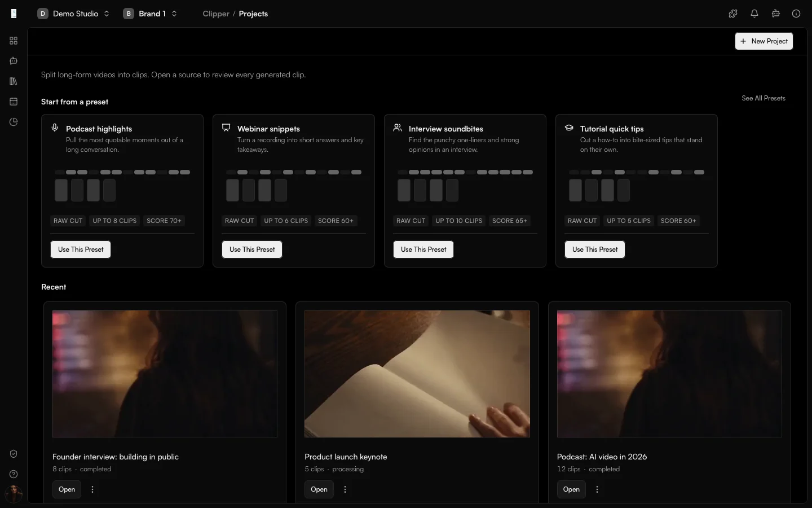Image resolution: width=812 pixels, height=508 pixels.
Task: Click the Tutorial quick tips card title
Action: [612, 129]
